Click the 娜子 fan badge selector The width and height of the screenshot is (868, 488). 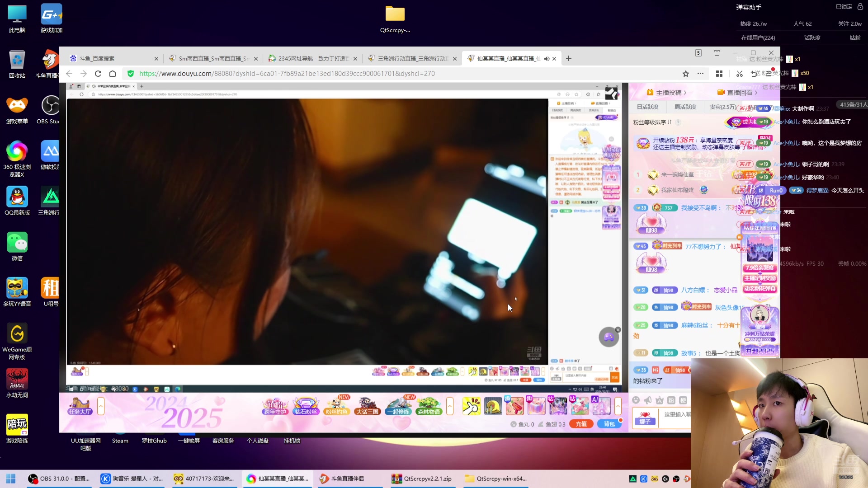click(x=645, y=418)
